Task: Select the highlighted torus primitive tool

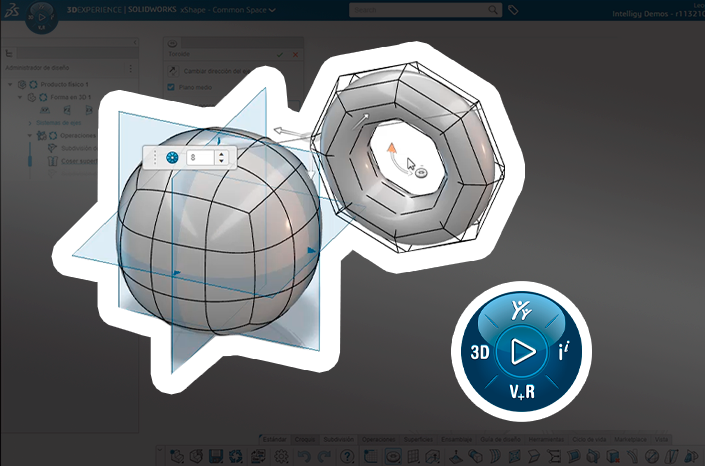Action: (x=393, y=456)
